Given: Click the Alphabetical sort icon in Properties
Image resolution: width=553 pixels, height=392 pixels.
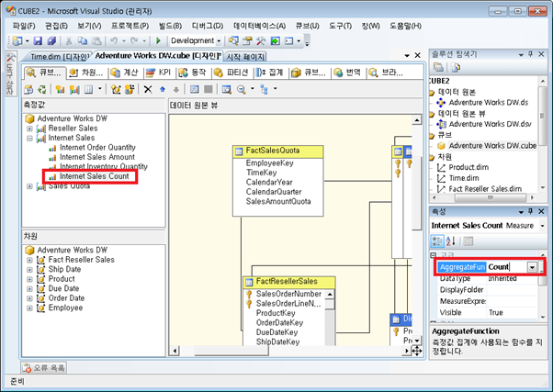Looking at the screenshot, I should pos(451,241).
